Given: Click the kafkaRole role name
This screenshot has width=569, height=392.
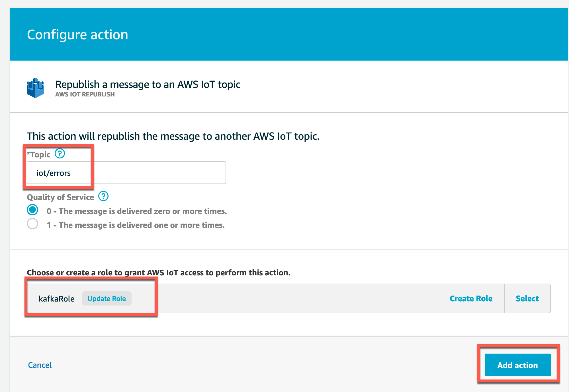Looking at the screenshot, I should [57, 299].
